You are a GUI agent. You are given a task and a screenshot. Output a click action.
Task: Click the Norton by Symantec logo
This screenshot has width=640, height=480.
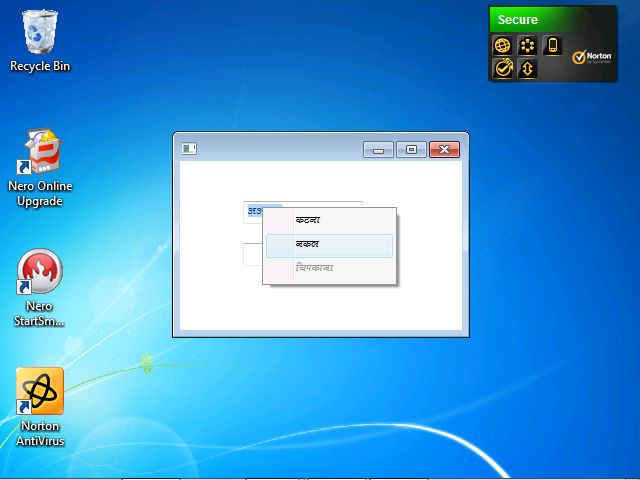pos(592,58)
